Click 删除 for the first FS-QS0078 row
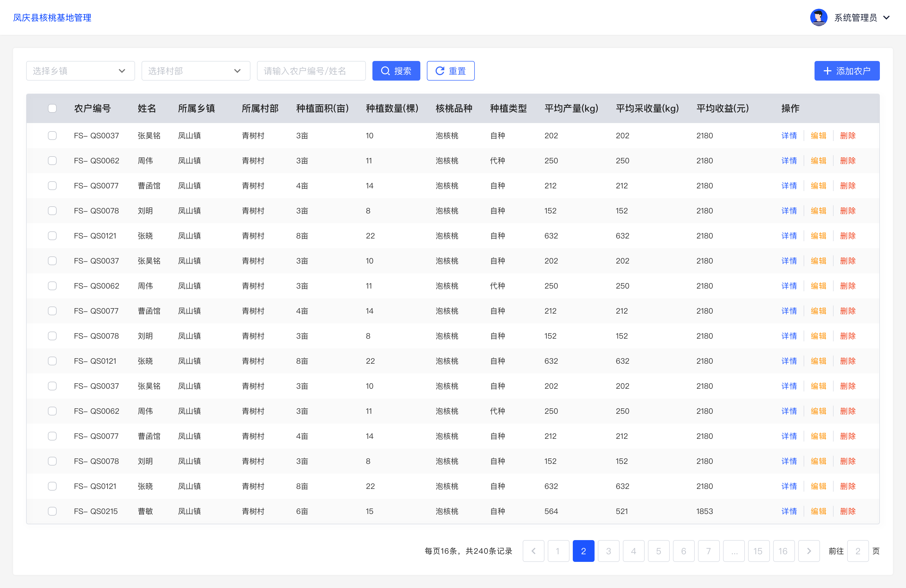This screenshot has height=588, width=906. pyautogui.click(x=847, y=211)
